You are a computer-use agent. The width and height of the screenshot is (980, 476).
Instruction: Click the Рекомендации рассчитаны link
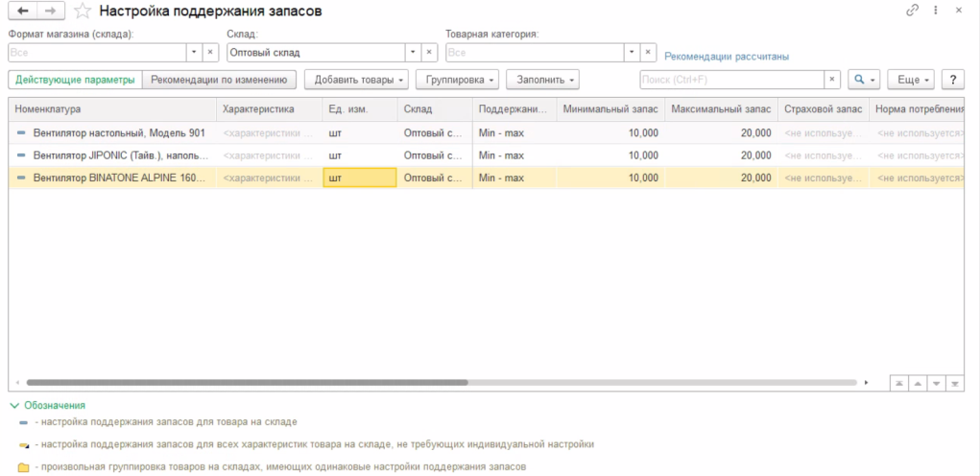coord(727,57)
